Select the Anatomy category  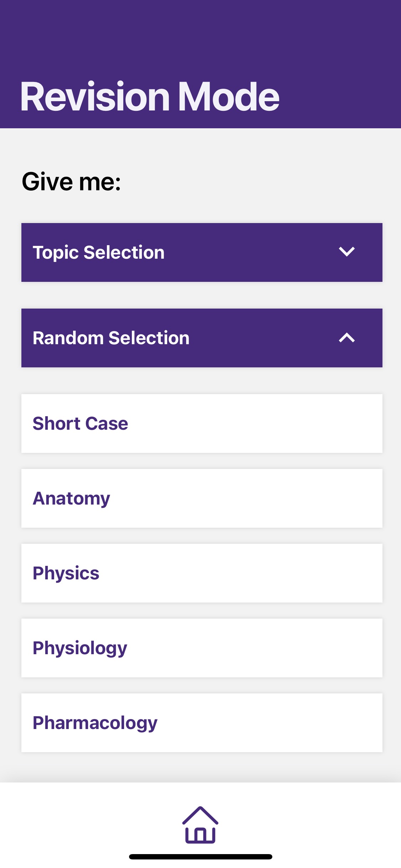pyautogui.click(x=202, y=498)
